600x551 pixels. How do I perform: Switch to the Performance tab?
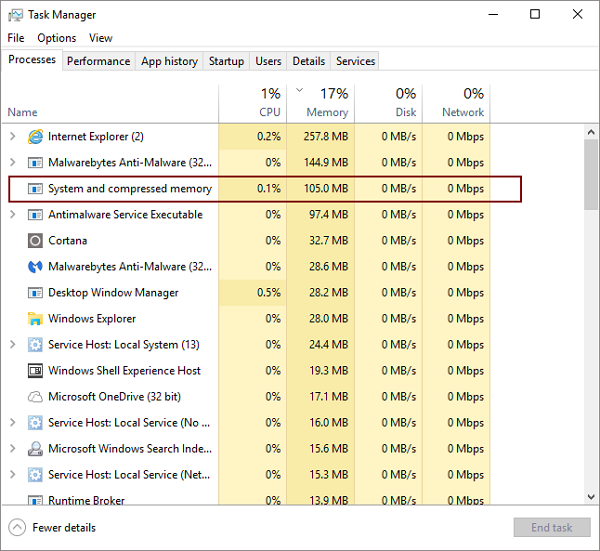(x=99, y=61)
